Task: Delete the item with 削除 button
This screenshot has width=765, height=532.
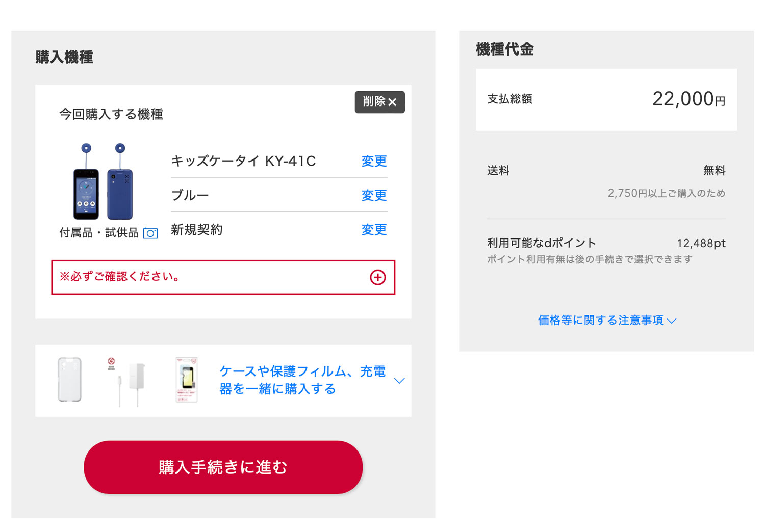Action: coord(380,102)
